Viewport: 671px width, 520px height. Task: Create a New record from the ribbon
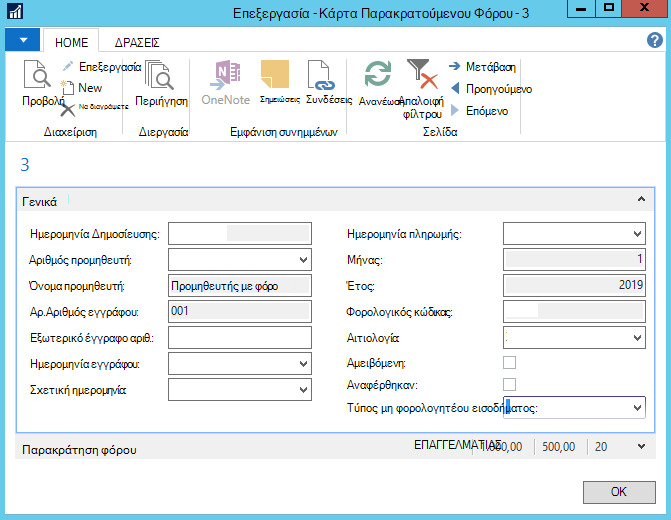81,88
